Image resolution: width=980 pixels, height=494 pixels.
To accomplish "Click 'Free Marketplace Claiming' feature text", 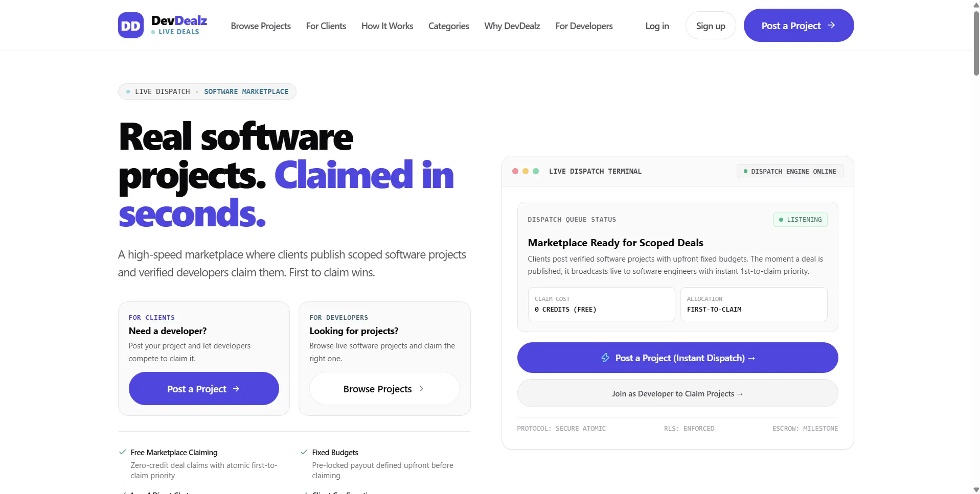I will tap(174, 453).
